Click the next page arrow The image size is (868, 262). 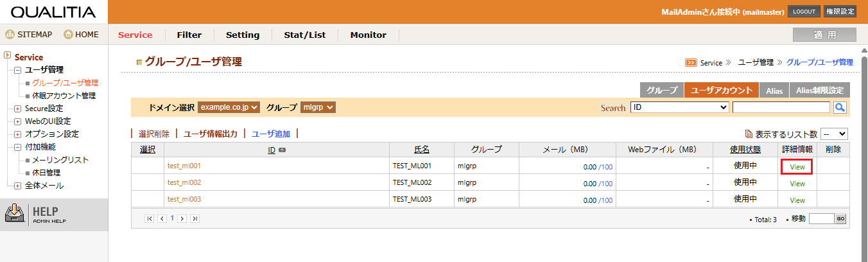[x=182, y=219]
